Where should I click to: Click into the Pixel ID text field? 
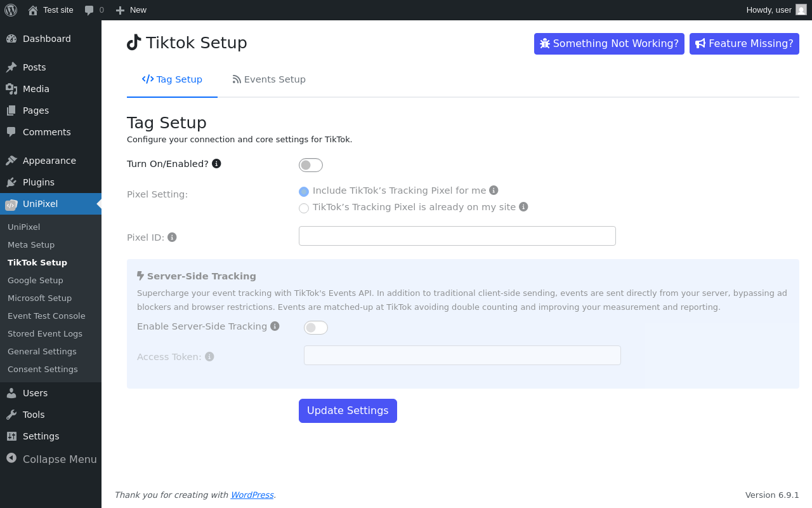point(457,236)
